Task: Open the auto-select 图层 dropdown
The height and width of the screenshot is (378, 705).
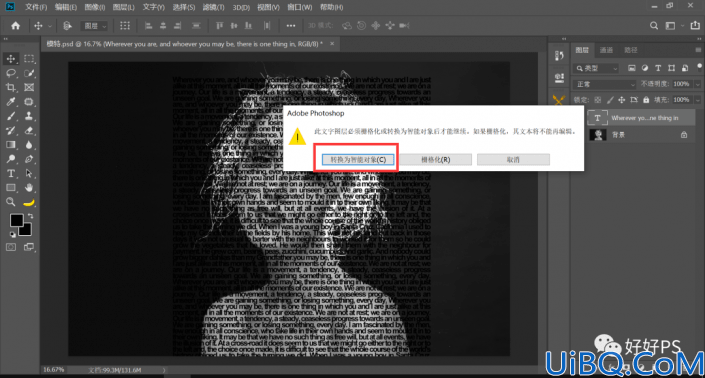Action: click(94, 26)
